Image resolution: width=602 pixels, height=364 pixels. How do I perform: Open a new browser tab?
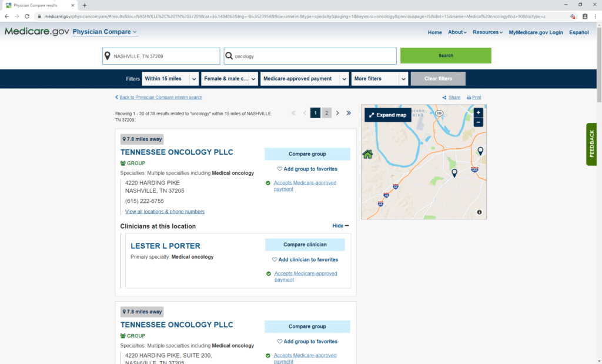(85, 5)
